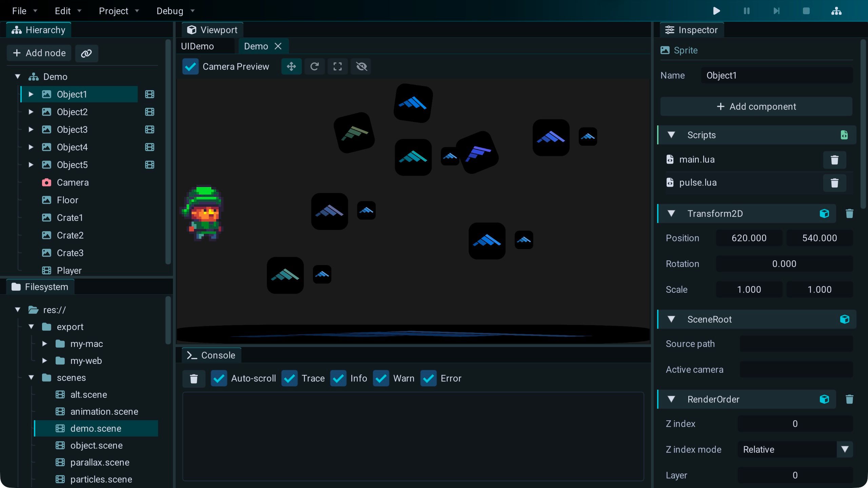Remove the RenderOrder component via trash icon
Image resolution: width=868 pixels, height=488 pixels.
849,399
